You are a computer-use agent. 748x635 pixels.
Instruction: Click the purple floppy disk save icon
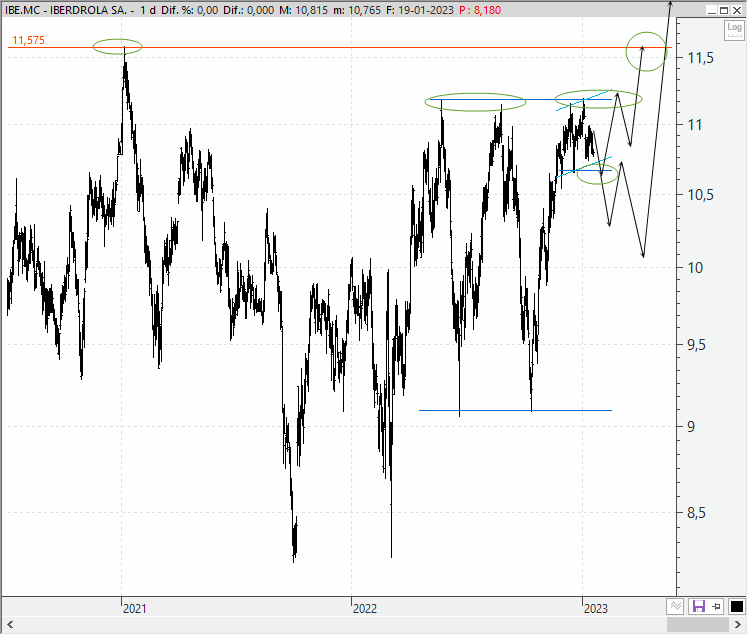698,606
